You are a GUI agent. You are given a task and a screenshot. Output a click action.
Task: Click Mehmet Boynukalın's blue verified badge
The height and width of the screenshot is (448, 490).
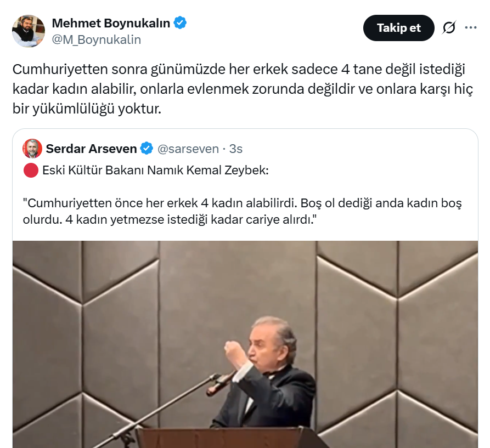coord(181,23)
